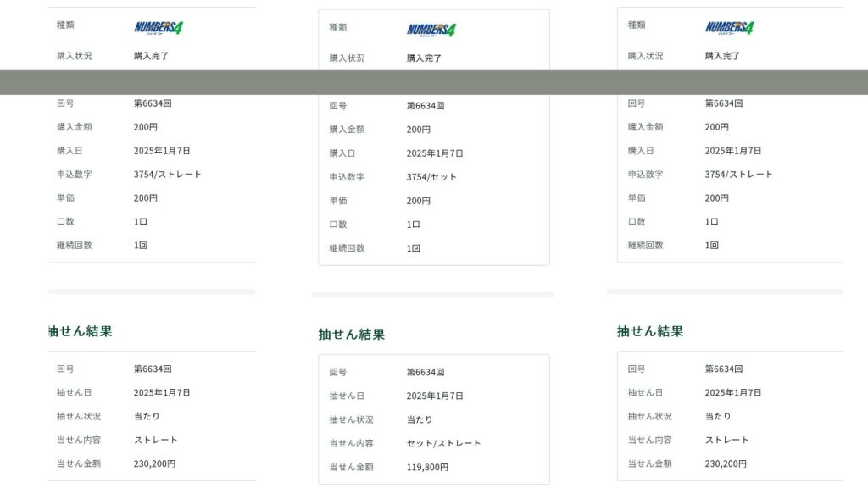Click 購入完了 status in the right panel
Image resolution: width=868 pixels, height=488 pixels.
[x=722, y=56]
